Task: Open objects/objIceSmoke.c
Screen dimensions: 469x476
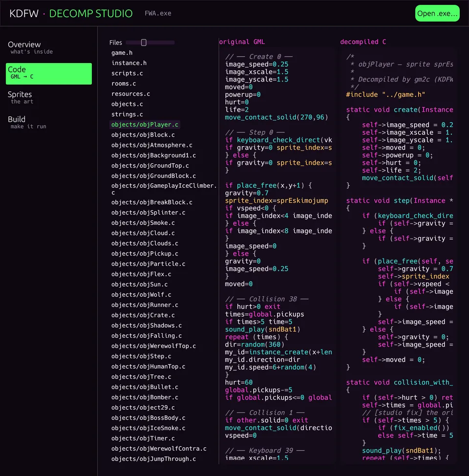Action: point(148,428)
